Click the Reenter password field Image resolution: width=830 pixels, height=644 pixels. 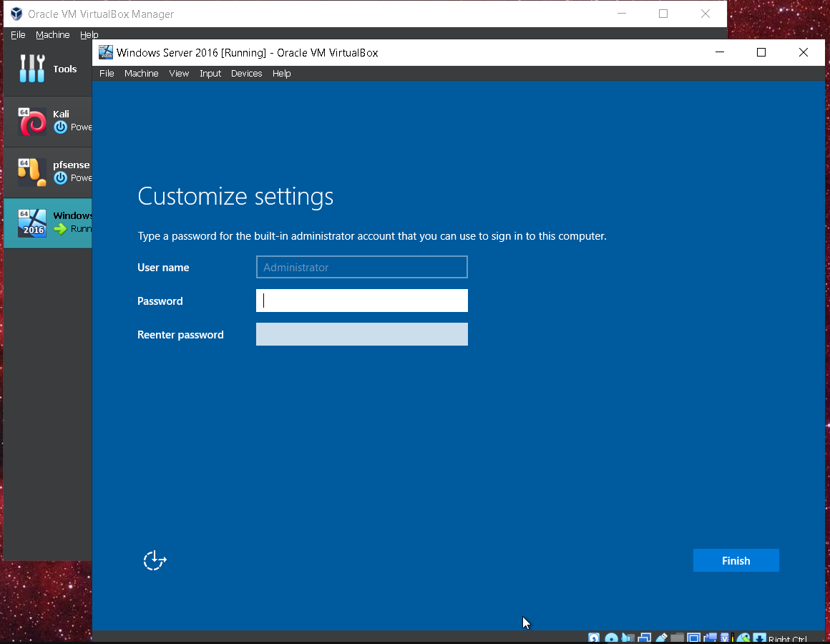[x=361, y=334]
